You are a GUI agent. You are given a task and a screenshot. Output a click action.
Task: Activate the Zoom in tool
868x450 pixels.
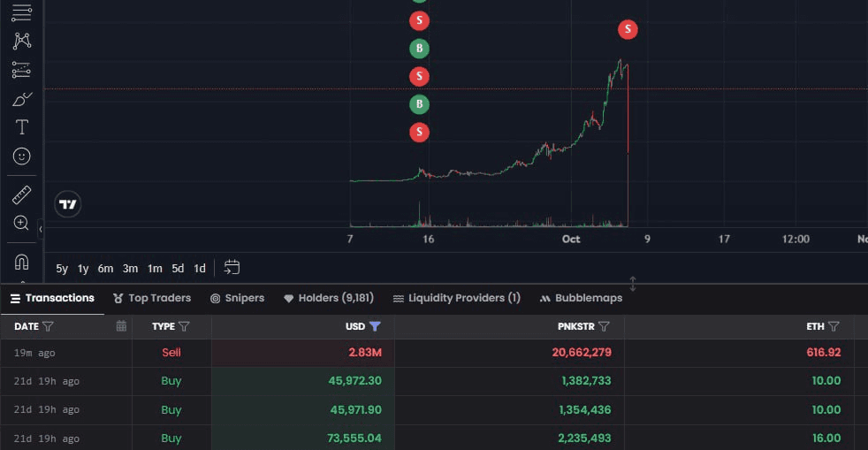(21, 223)
